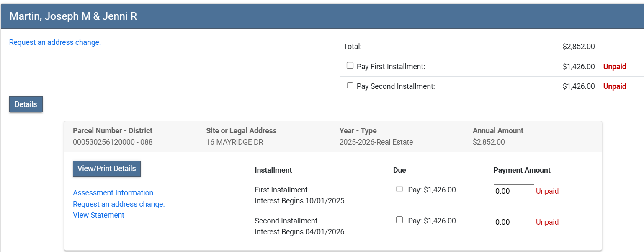
Task: Click the parcel number 000530256120000 - 088
Action: [x=113, y=142]
